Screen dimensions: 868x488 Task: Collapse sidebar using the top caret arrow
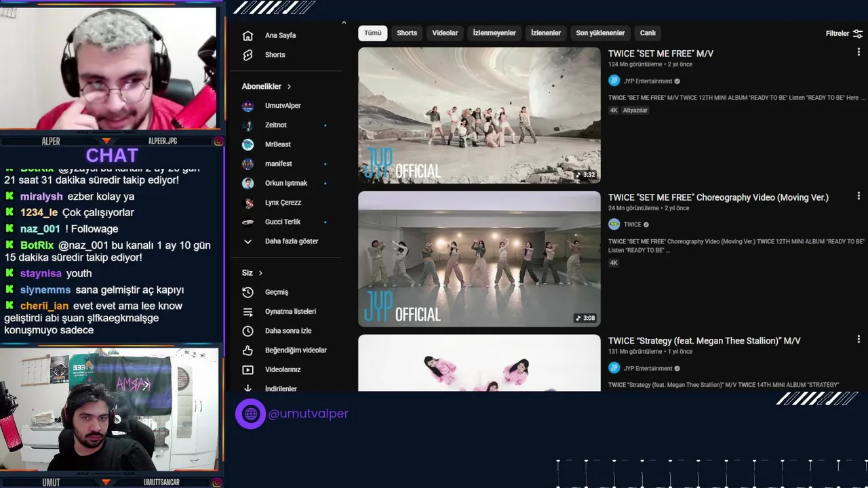[344, 23]
